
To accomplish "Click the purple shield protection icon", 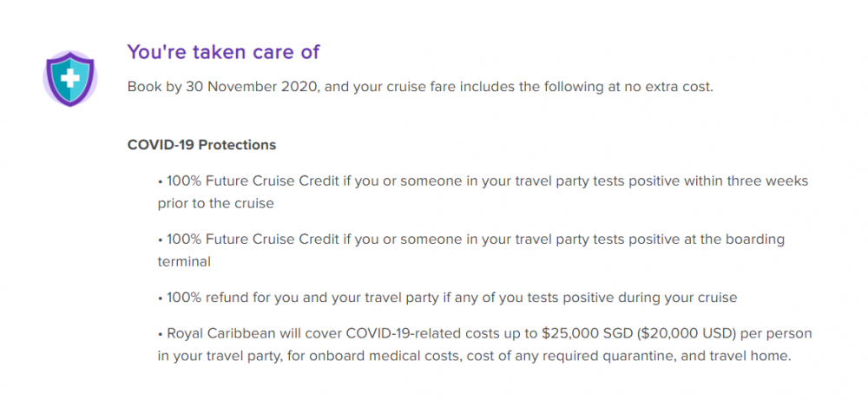I will [70, 78].
